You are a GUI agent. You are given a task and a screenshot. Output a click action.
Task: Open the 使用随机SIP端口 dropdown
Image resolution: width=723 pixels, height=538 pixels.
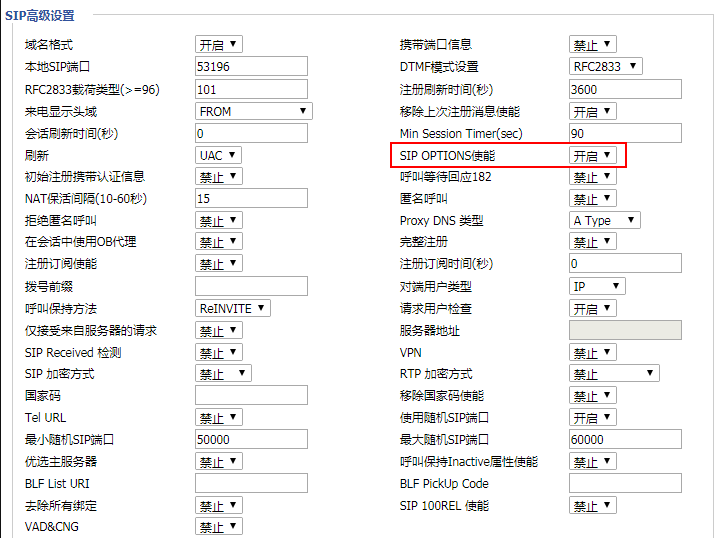(592, 418)
